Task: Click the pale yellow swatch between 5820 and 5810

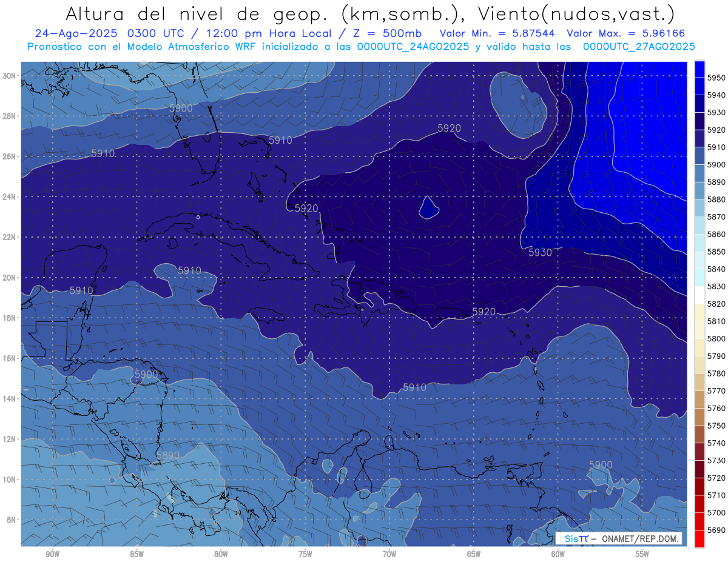Action: pos(699,312)
